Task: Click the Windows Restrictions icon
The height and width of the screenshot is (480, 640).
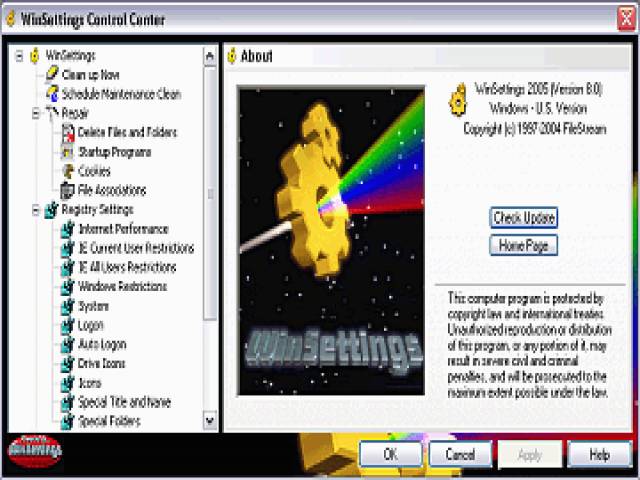Action: pyautogui.click(x=67, y=287)
